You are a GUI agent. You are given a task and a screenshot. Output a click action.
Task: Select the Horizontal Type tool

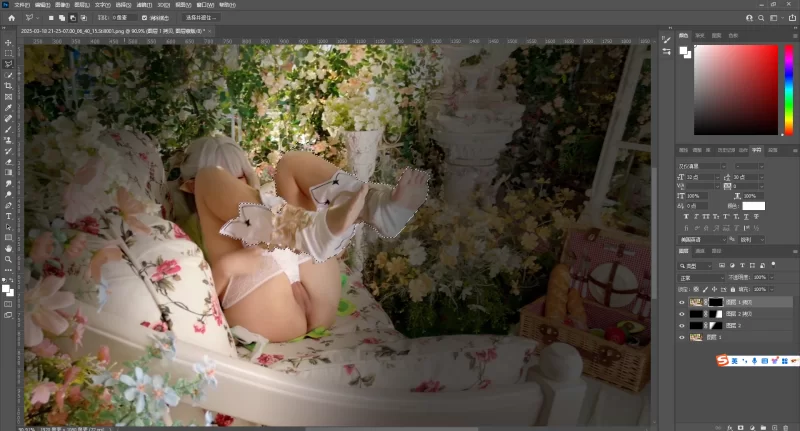[8, 215]
